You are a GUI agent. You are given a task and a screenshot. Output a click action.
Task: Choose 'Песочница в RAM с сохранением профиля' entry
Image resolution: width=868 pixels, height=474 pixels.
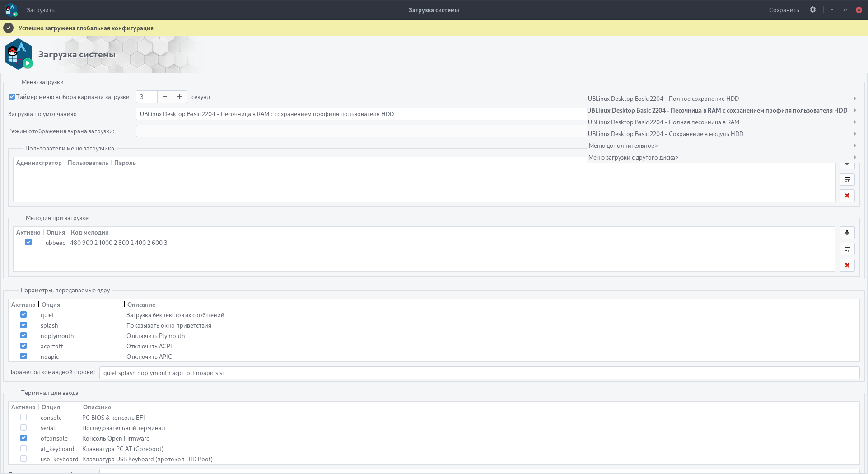722,110
